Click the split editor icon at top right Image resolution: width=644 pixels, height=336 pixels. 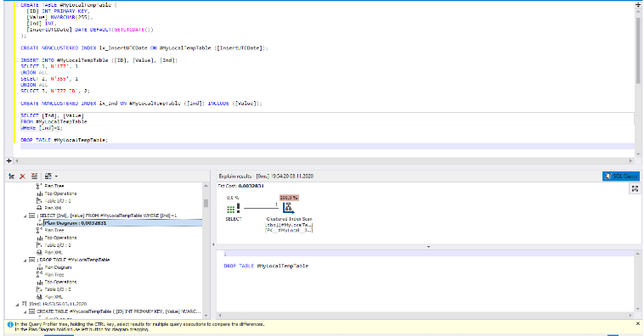click(638, 5)
